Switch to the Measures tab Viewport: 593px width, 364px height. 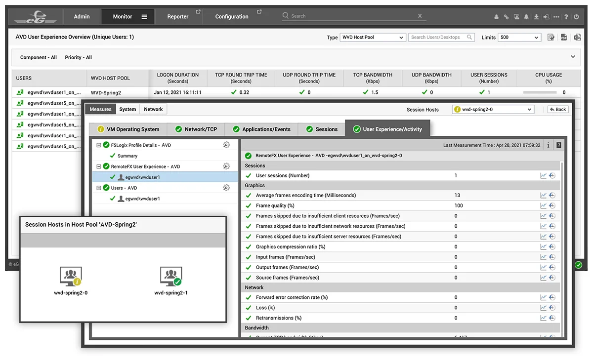pos(100,109)
